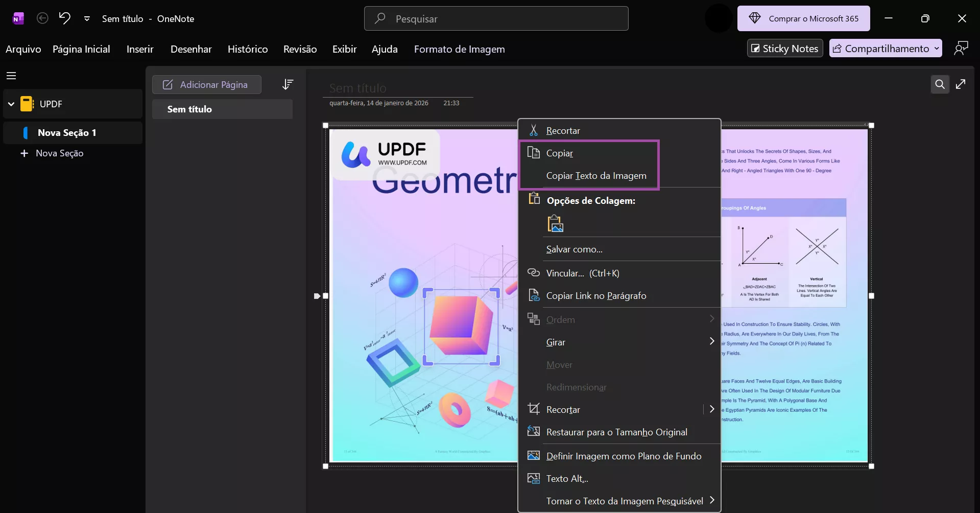The image size is (980, 513).
Task: Select Copiar Texto da Imagem from context menu
Action: tap(596, 175)
